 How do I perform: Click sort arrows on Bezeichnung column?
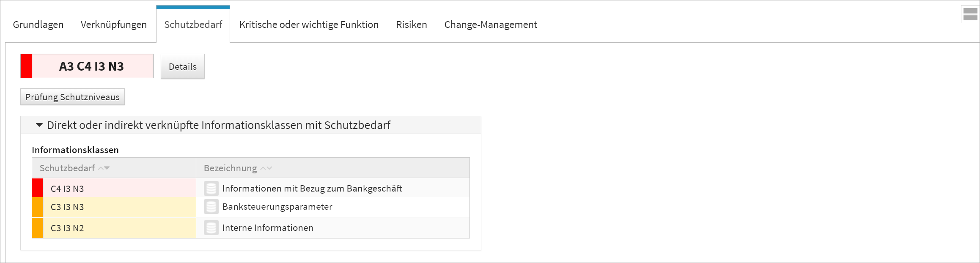pyautogui.click(x=266, y=168)
